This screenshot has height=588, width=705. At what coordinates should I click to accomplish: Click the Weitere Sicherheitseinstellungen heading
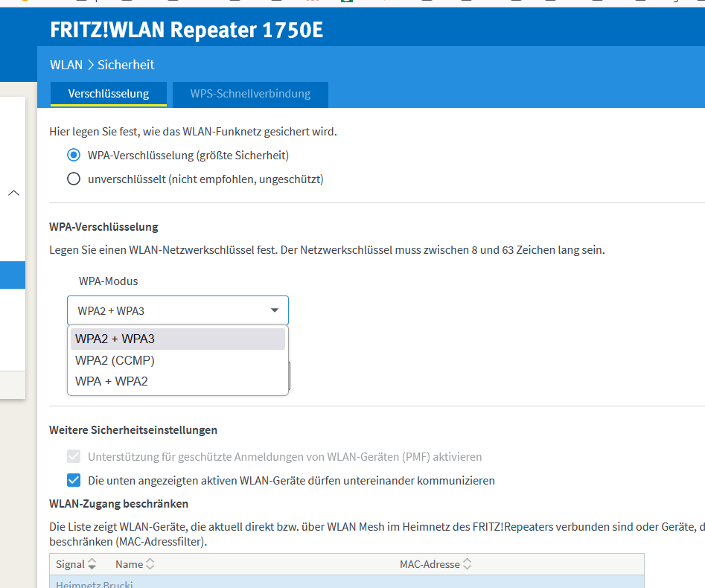click(x=133, y=429)
